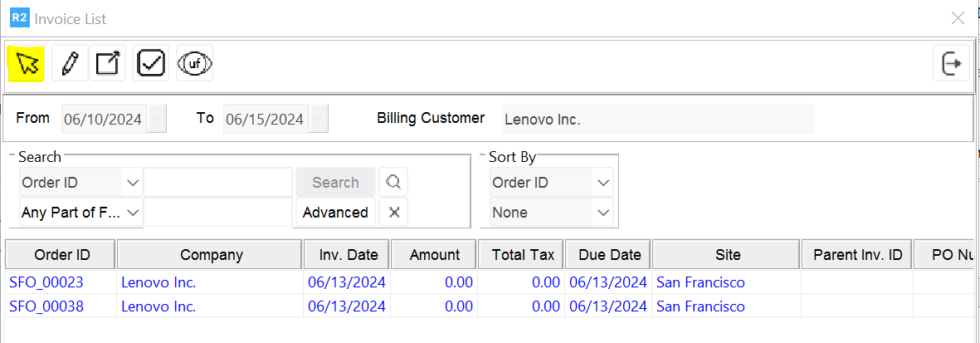Sort by the Inv. Date column header
Viewport: 980px width, 343px height.
[x=348, y=255]
